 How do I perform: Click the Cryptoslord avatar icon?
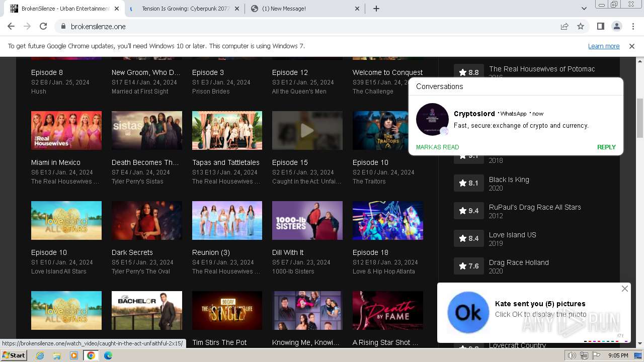[x=432, y=119]
